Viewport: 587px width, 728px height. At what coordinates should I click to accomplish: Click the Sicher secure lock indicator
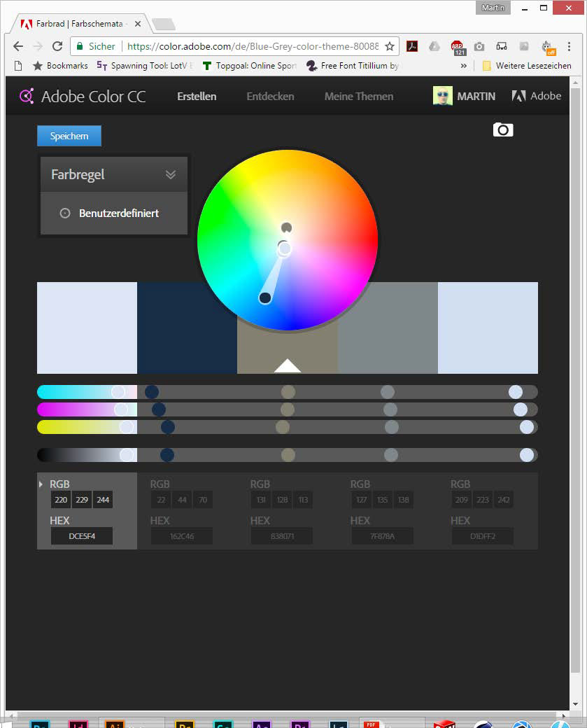pos(96,46)
